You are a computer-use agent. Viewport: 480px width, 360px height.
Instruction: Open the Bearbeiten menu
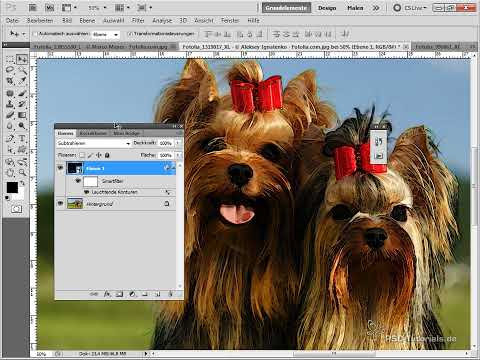coord(40,20)
